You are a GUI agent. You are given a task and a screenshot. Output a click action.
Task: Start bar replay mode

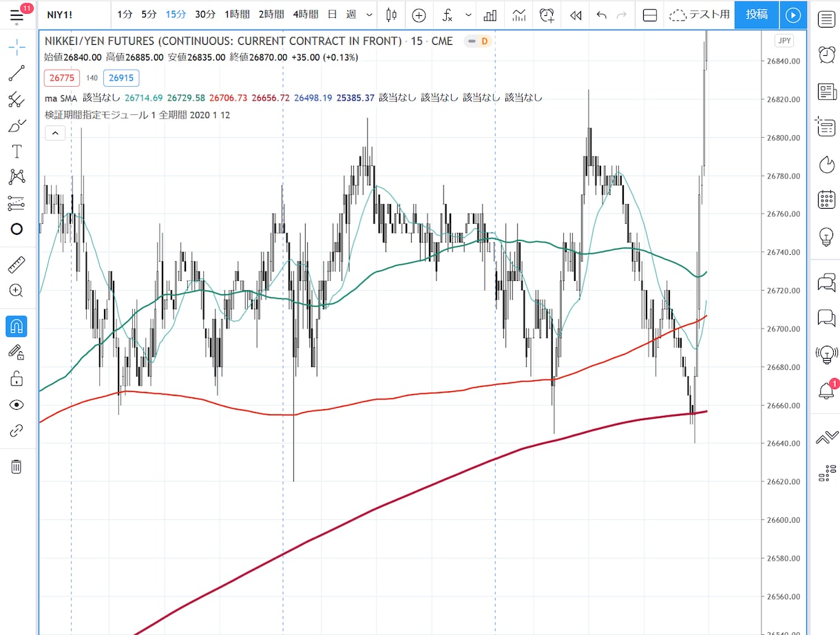(576, 15)
